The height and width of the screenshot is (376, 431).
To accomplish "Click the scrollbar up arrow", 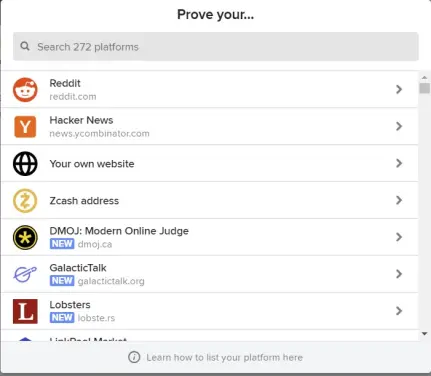I will coord(424,78).
